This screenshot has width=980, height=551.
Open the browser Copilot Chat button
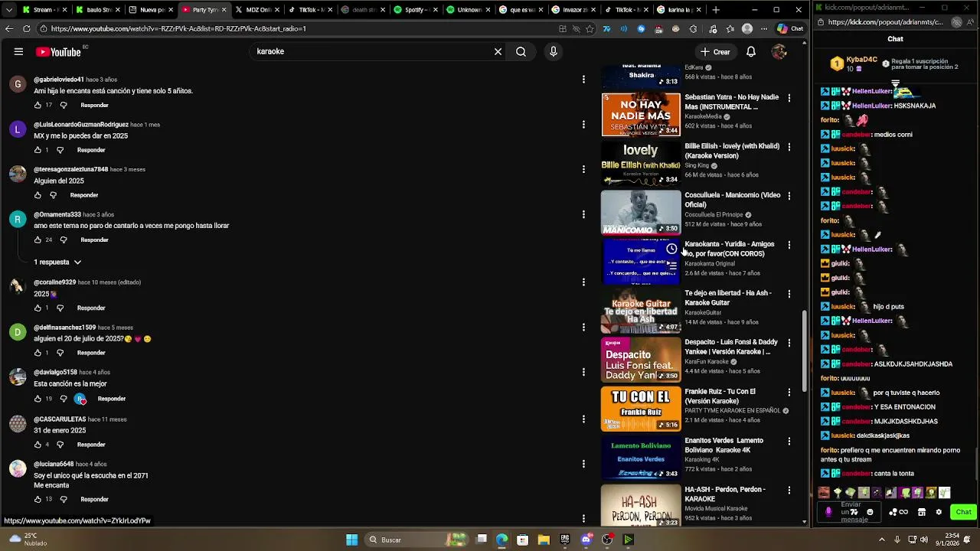click(790, 29)
